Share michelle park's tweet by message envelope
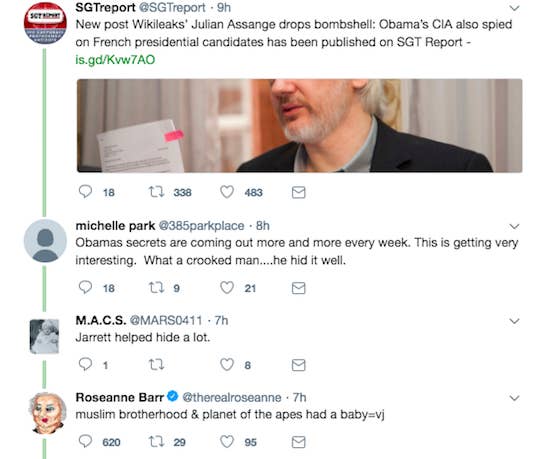This screenshot has height=459, width=549. [299, 288]
